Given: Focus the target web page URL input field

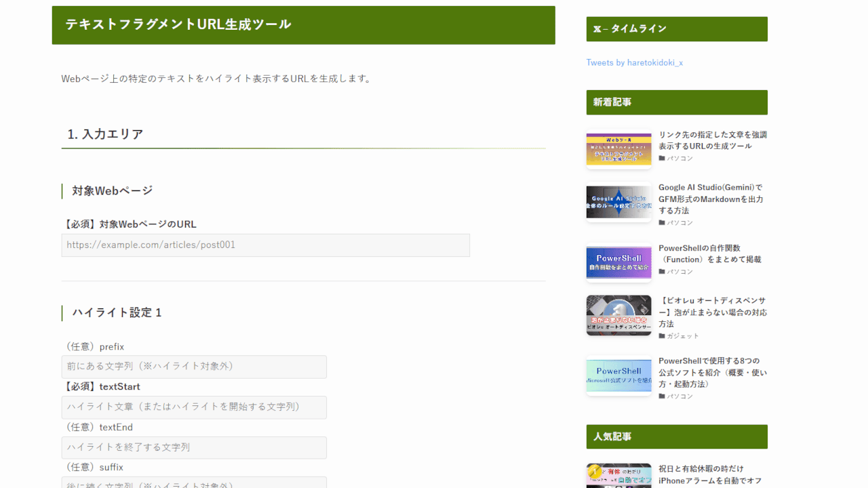Looking at the screenshot, I should click(265, 245).
